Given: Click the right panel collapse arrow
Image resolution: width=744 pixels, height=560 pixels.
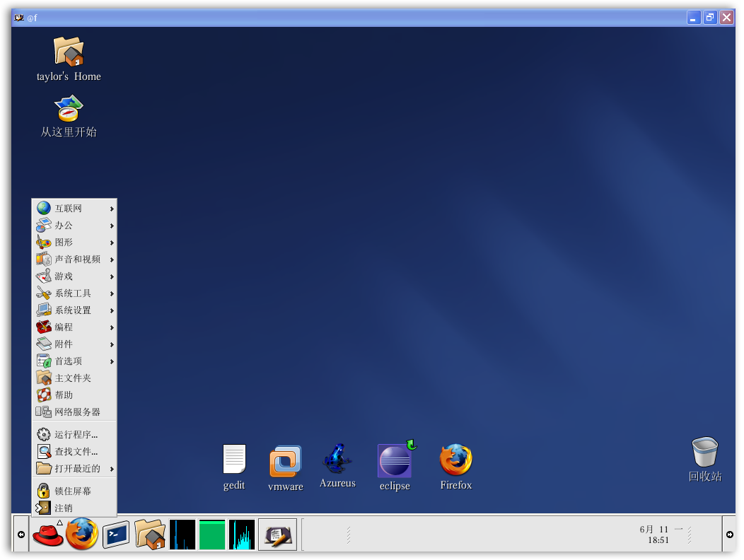Looking at the screenshot, I should 729,535.
